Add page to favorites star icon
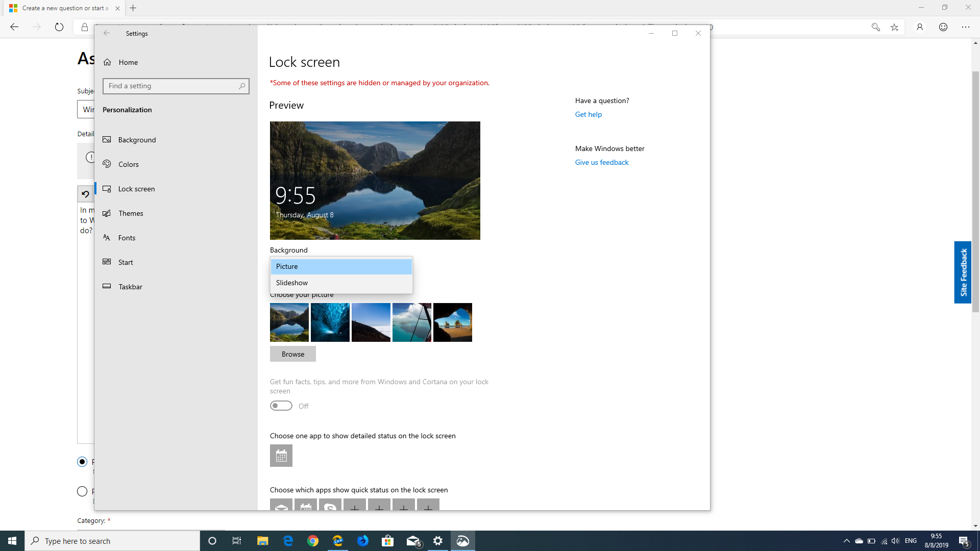 (x=894, y=27)
